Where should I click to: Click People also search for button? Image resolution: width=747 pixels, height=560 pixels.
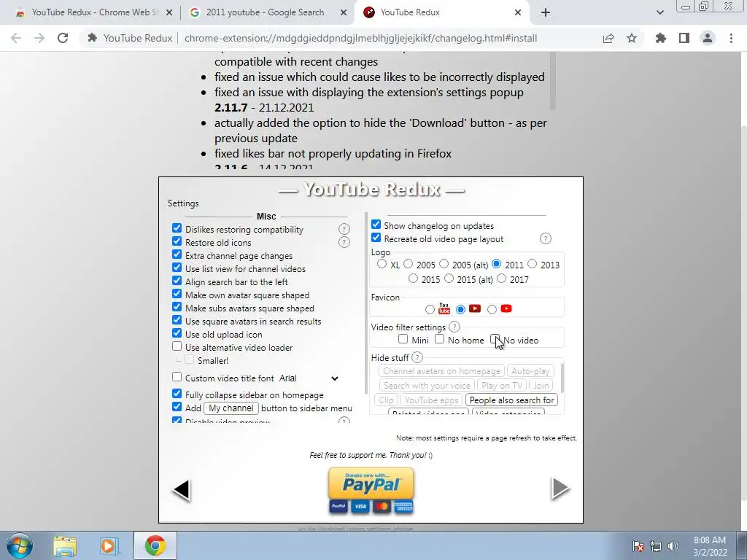coord(511,400)
